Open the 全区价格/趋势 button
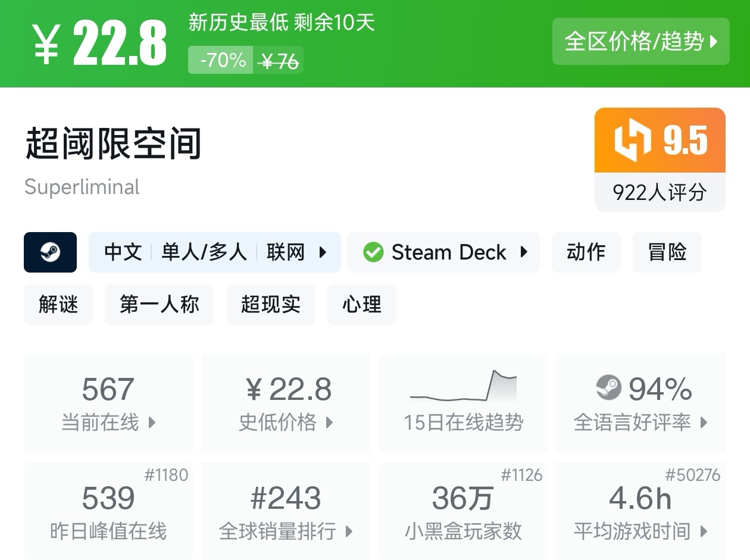This screenshot has width=750, height=560. click(x=640, y=41)
